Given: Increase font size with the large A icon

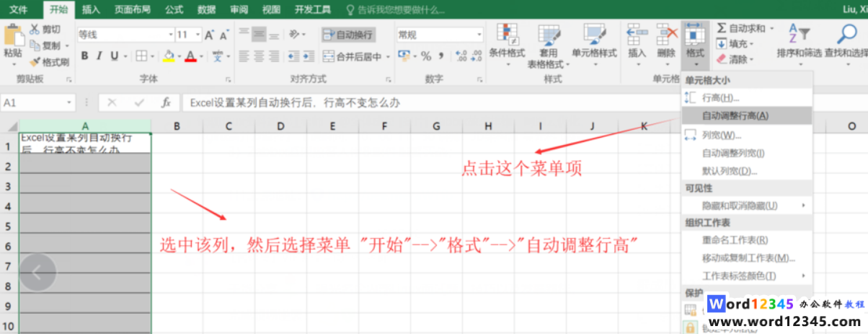Looking at the screenshot, I should coord(210,35).
